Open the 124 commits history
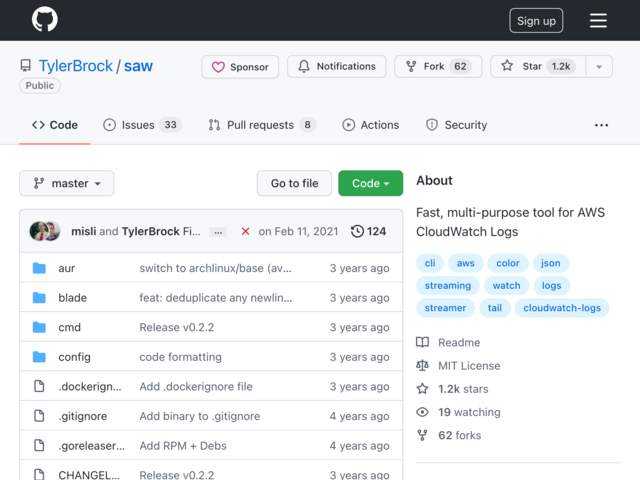Image resolution: width=640 pixels, height=480 pixels. 368,231
